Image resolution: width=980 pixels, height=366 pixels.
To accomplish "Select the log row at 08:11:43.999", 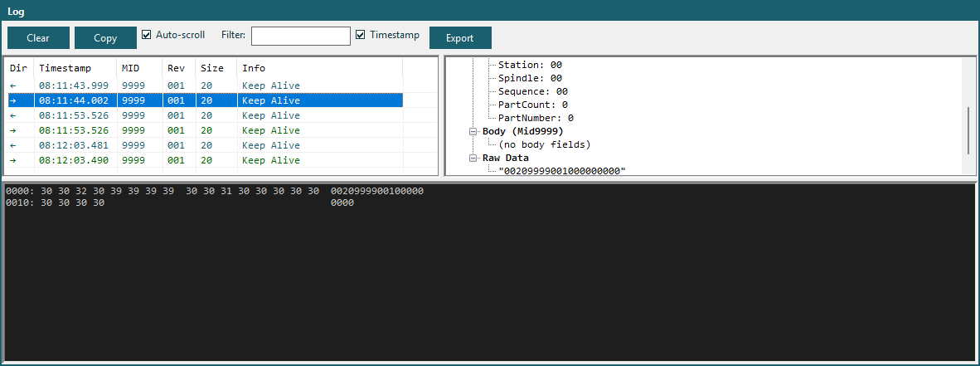I will click(x=205, y=85).
